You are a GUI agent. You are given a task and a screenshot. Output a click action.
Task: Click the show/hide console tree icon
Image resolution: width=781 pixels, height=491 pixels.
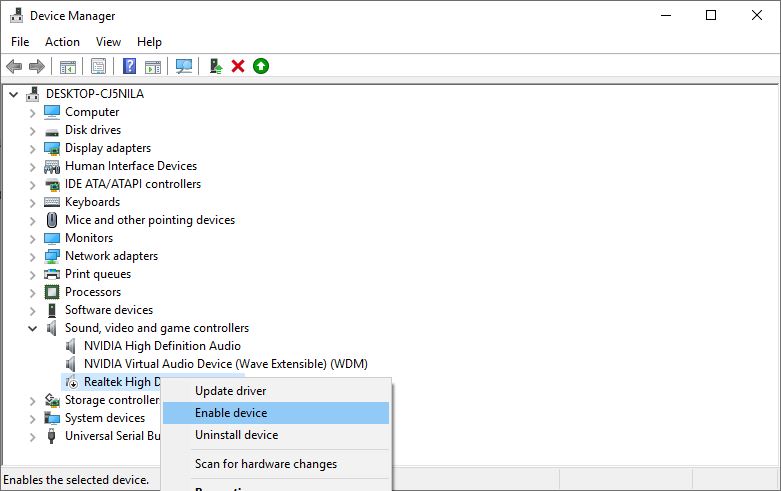click(x=67, y=66)
